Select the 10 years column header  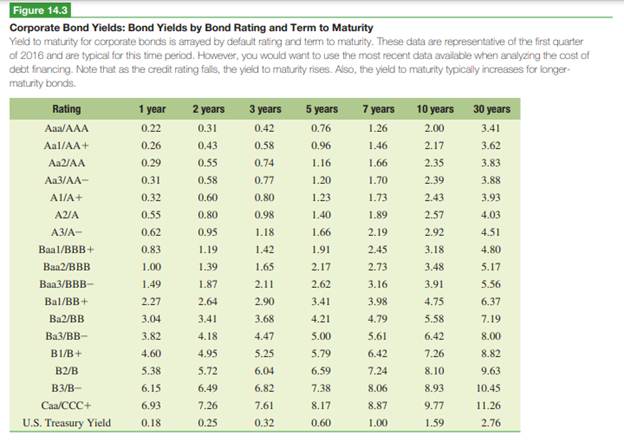coord(434,108)
